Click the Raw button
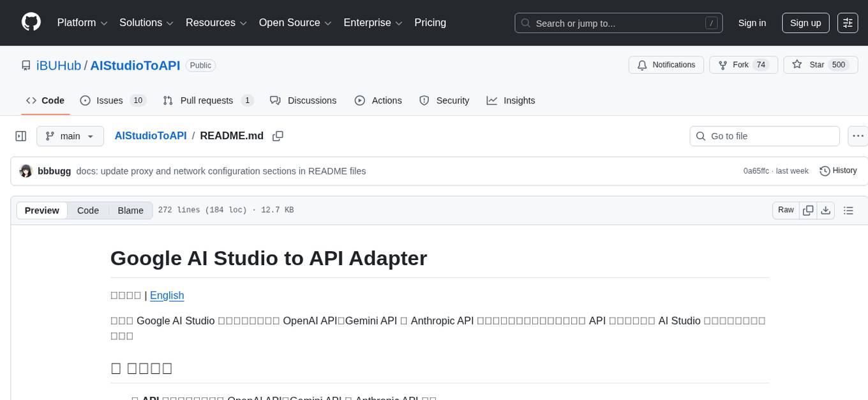Viewport: 868px width, 400px height. [x=785, y=210]
